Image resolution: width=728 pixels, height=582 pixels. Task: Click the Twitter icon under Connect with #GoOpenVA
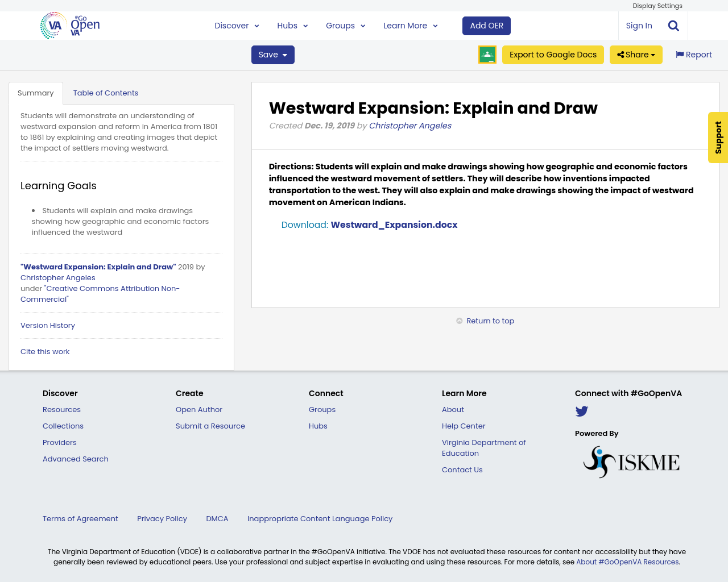click(x=581, y=410)
